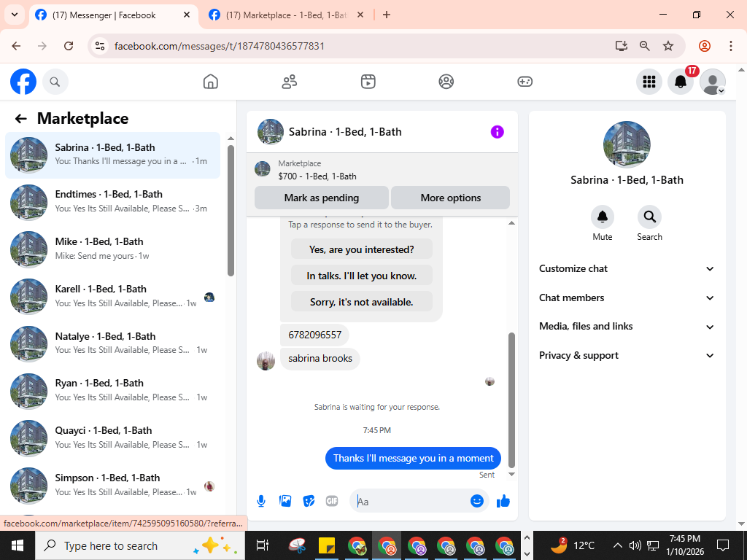The width and height of the screenshot is (747, 560).
Task: Go to the Home feed icon
Action: click(211, 82)
